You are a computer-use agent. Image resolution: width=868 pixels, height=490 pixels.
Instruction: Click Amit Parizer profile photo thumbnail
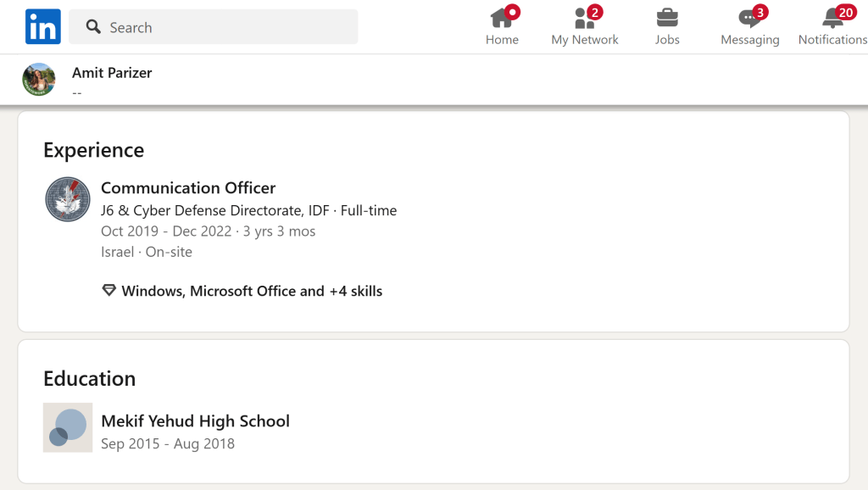(x=39, y=79)
